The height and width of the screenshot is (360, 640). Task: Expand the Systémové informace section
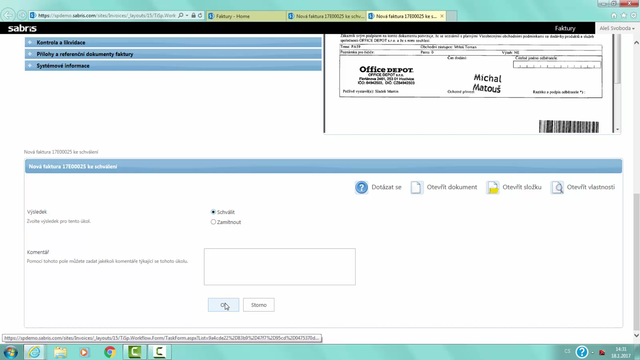click(173, 66)
